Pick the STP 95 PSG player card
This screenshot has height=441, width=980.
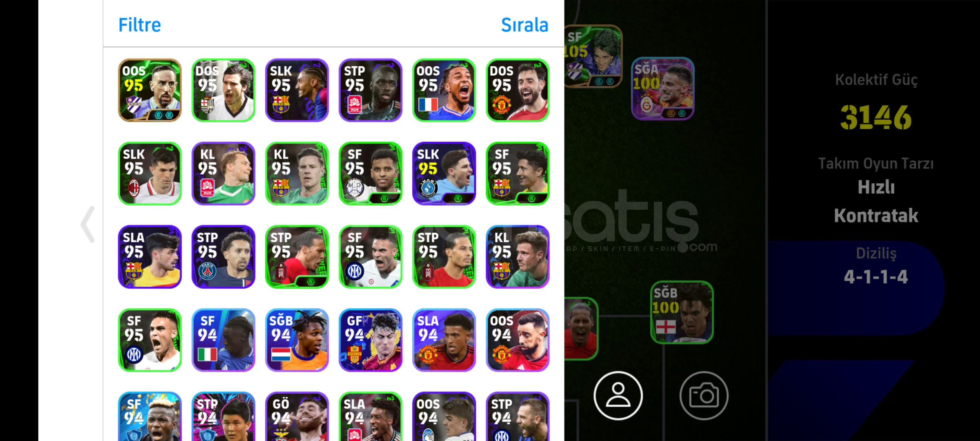(x=223, y=257)
